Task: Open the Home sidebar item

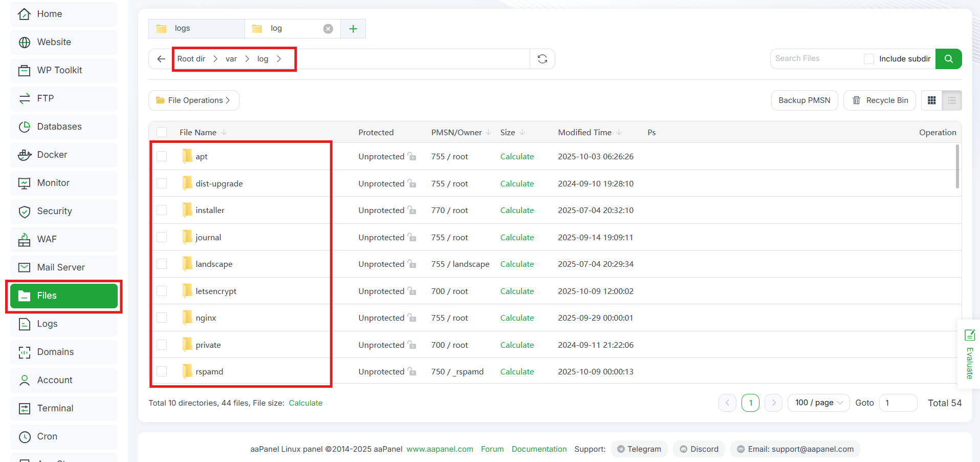Action: click(64, 14)
